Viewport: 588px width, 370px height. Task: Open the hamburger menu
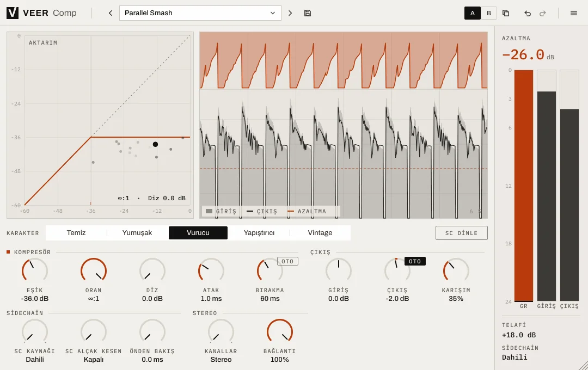(574, 13)
